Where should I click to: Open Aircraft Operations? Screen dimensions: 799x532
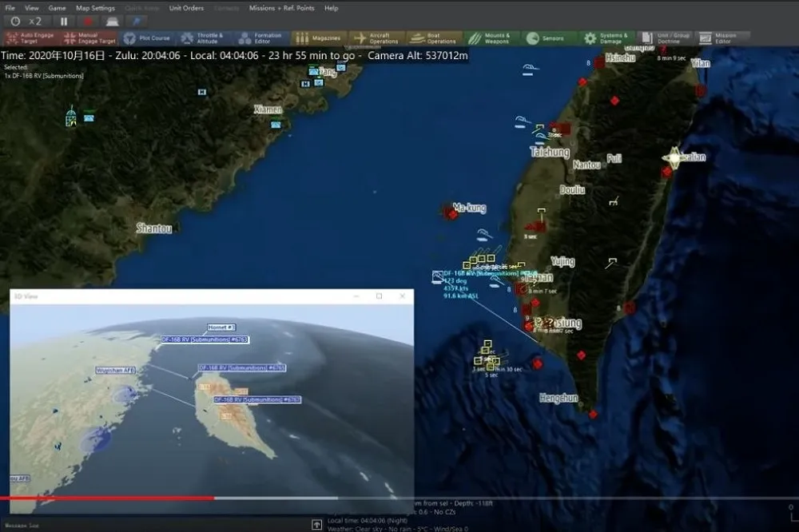[x=377, y=38]
